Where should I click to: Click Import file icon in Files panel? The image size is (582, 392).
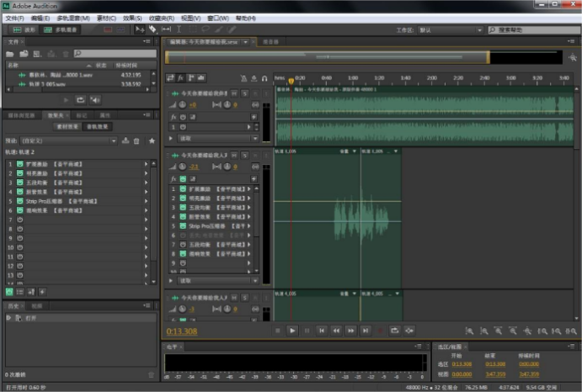pyautogui.click(x=24, y=54)
